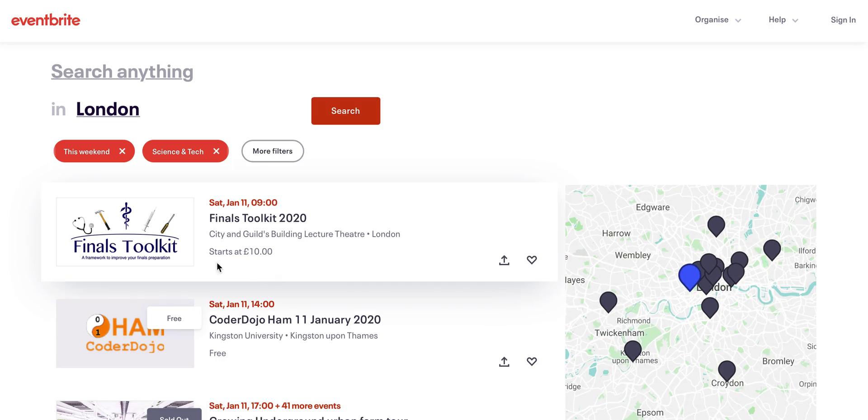Click 'Sat, Jan 11, 14:00' date text

242,304
